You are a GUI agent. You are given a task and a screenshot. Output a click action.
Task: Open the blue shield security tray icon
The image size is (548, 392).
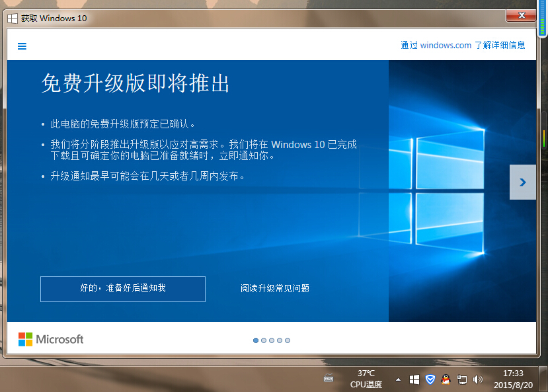pyautogui.click(x=430, y=379)
